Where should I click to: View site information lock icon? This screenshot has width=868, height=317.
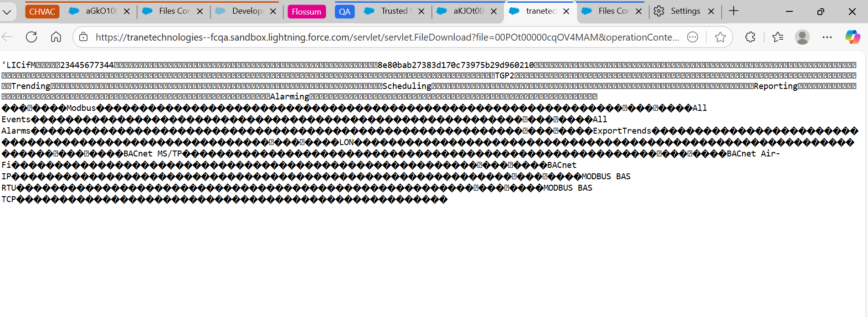point(83,37)
